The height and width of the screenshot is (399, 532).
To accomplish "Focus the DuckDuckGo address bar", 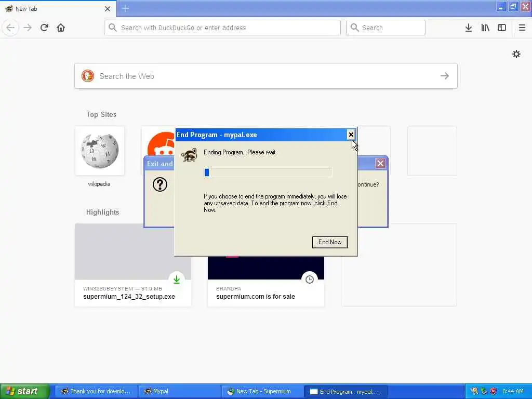I will point(222,28).
